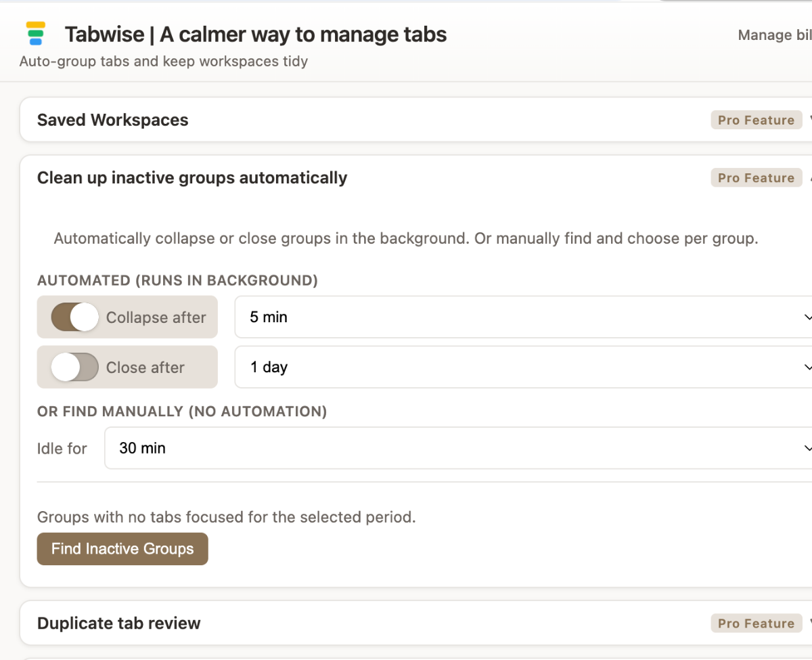Open the Close after 1 day dropdown
This screenshot has height=660, width=812.
pyautogui.click(x=521, y=367)
